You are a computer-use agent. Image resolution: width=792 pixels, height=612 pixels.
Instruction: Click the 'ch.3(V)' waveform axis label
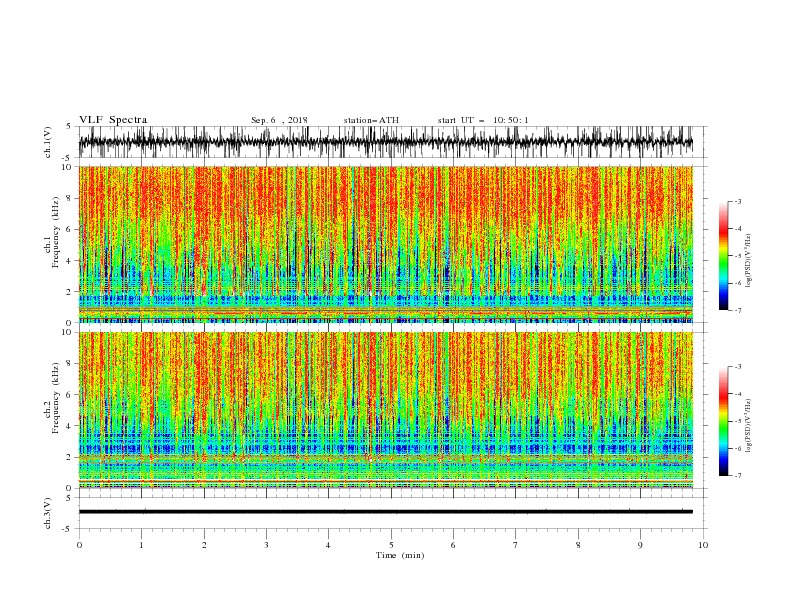(x=48, y=513)
